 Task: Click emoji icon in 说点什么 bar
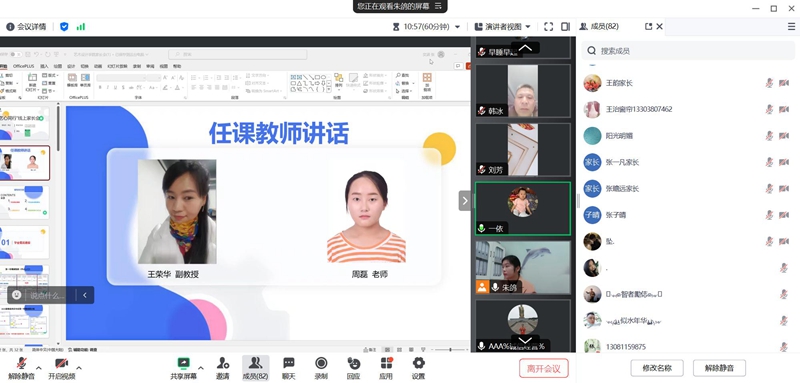16,295
